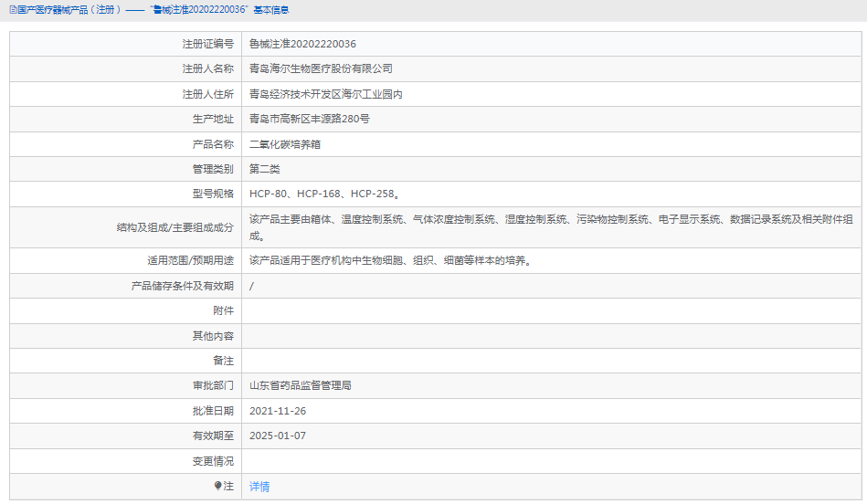Select 青岛海尔生物医疗股份有限公司 text
Viewport: 867px width, 504px height.
pos(321,68)
